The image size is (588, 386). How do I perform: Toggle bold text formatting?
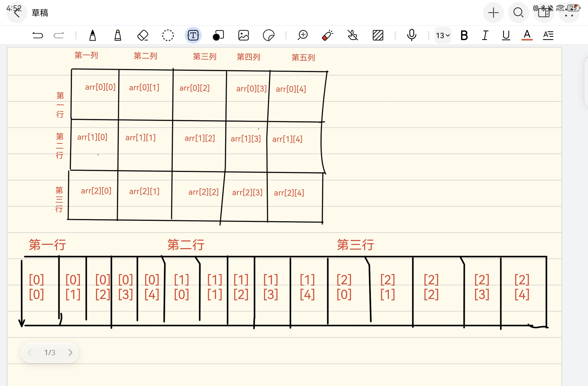point(464,35)
